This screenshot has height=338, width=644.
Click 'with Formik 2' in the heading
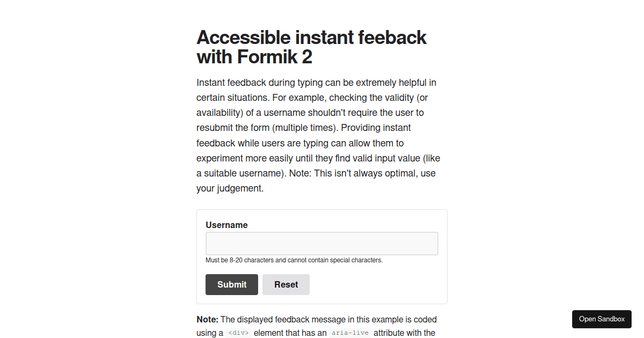254,56
